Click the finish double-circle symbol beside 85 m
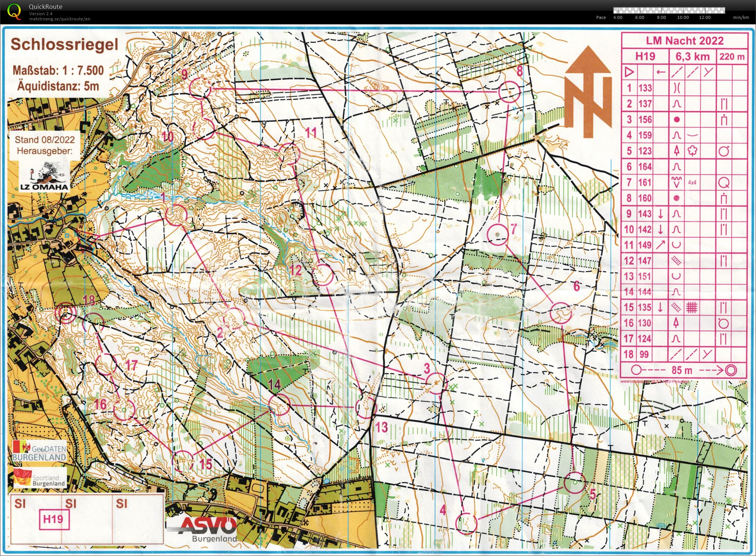This screenshot has height=556, width=756. [731, 370]
